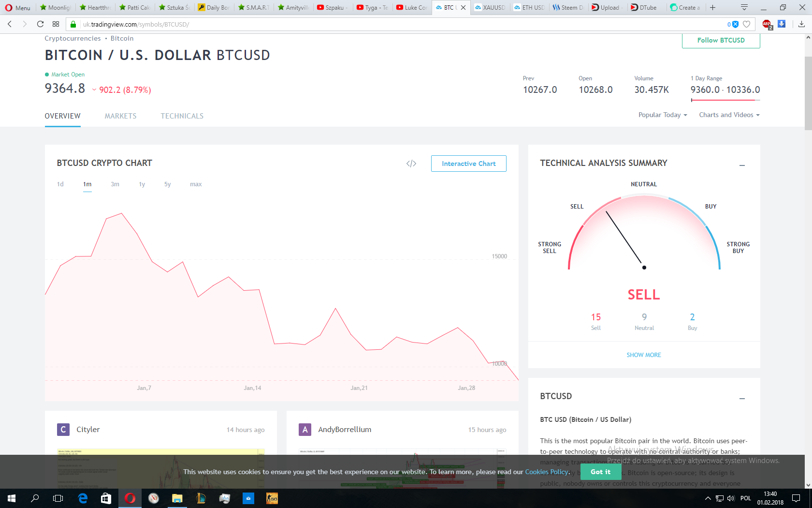Open Task View on the taskbar

[x=58, y=498]
